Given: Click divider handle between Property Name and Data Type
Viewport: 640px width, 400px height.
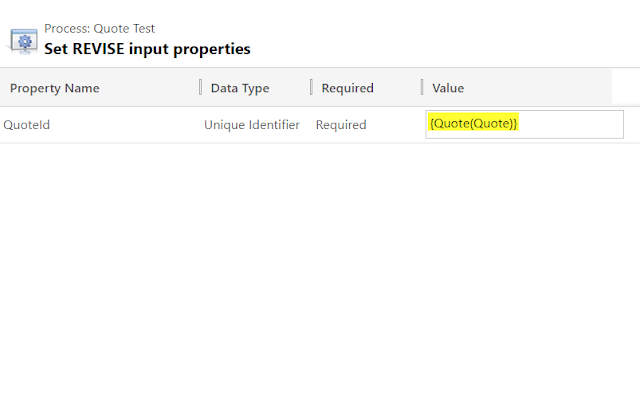Looking at the screenshot, I should [x=200, y=87].
